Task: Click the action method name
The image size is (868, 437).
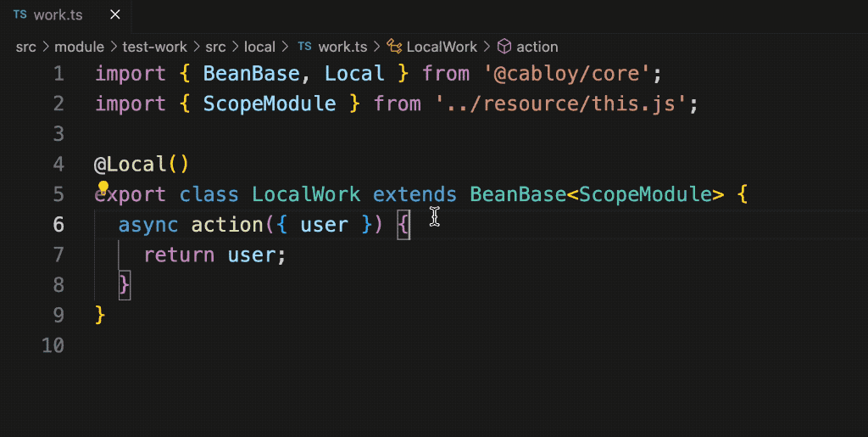Action: click(227, 224)
